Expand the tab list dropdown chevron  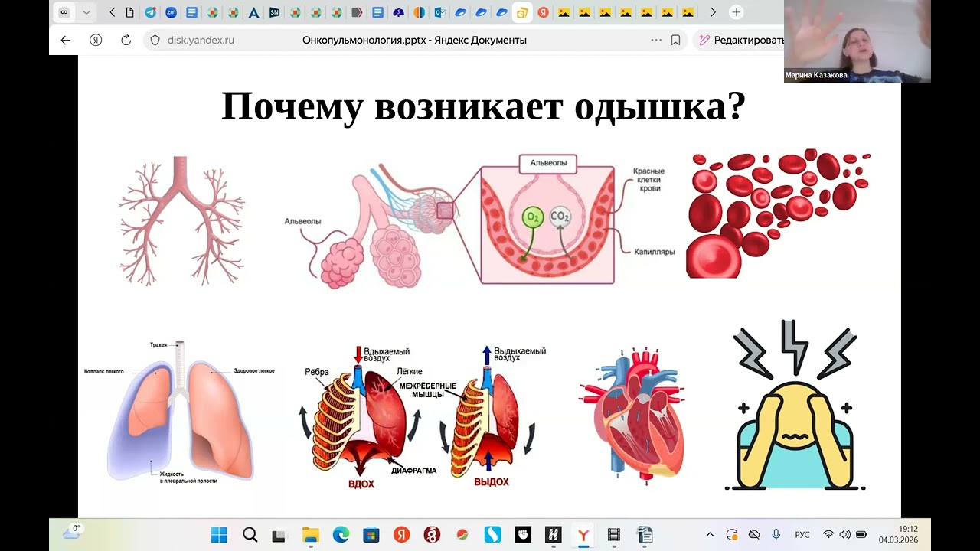[x=87, y=12]
